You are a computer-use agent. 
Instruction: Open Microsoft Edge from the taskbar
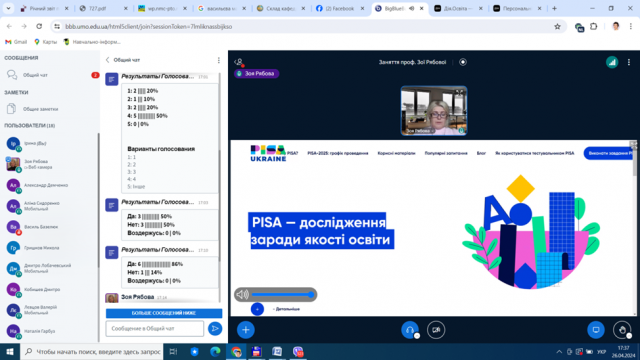(215, 351)
